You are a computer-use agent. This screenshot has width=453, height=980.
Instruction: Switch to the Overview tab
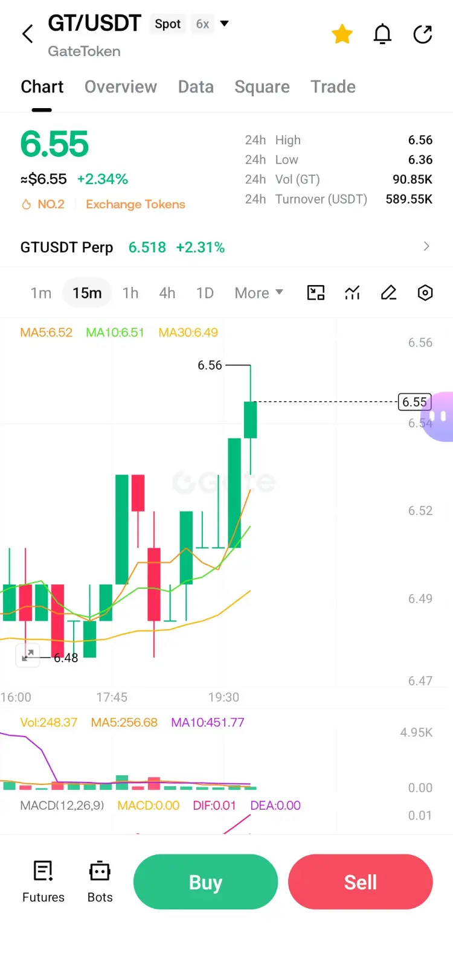coord(121,87)
